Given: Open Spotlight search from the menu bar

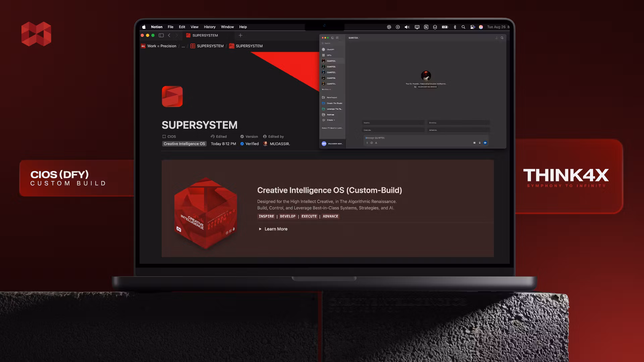Looking at the screenshot, I should (463, 27).
